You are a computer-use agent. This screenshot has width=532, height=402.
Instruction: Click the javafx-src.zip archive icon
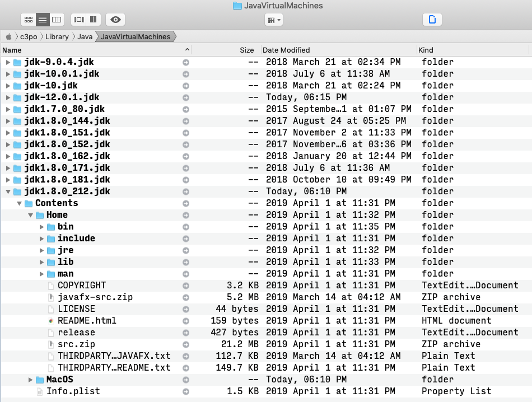pyautogui.click(x=51, y=297)
